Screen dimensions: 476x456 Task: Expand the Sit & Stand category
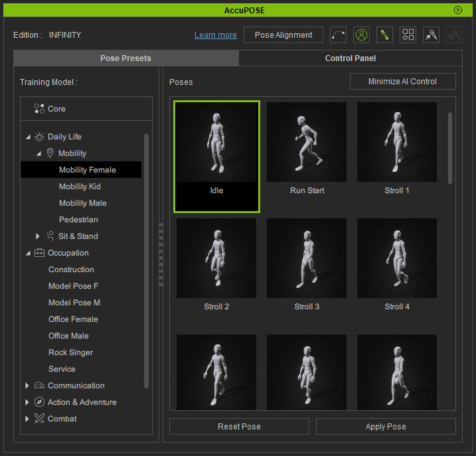coord(37,236)
